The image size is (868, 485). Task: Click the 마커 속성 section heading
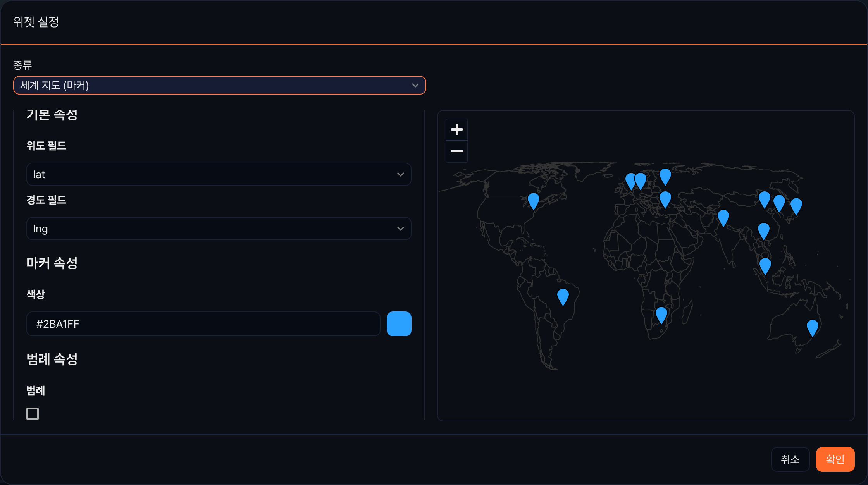(x=52, y=263)
